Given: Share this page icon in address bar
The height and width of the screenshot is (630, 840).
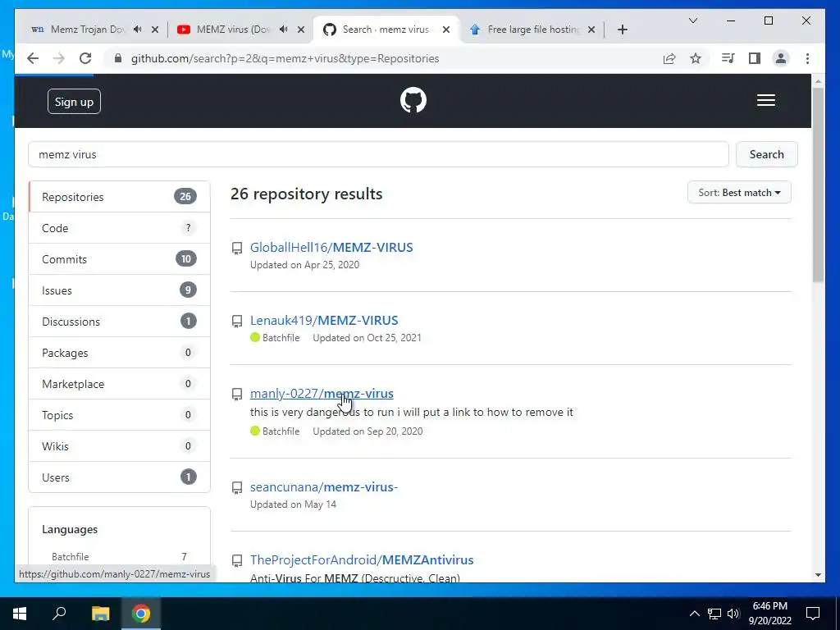Looking at the screenshot, I should 669,58.
